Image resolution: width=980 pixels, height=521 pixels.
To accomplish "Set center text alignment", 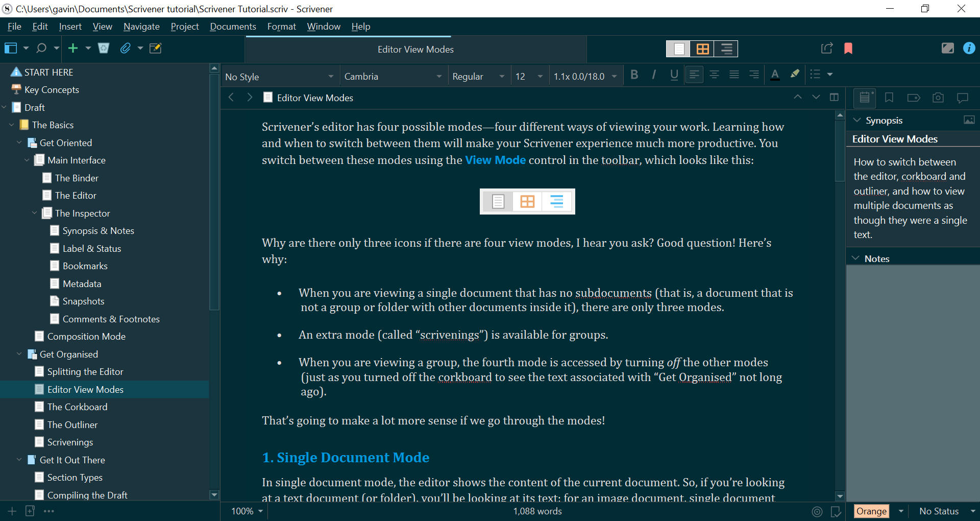I will 714,75.
